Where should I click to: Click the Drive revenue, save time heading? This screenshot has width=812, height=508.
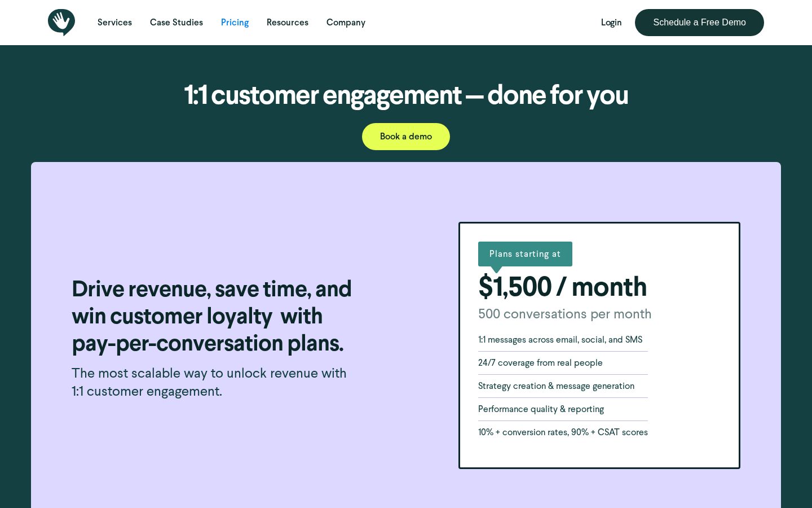point(211,316)
